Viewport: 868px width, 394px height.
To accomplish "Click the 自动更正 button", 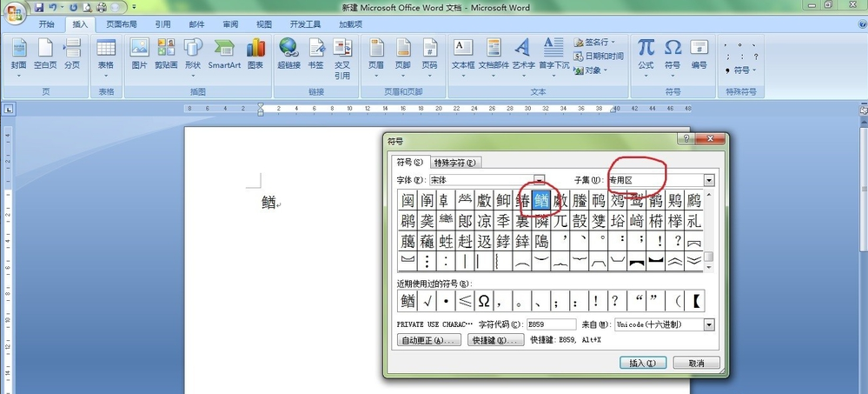I will coord(428,341).
